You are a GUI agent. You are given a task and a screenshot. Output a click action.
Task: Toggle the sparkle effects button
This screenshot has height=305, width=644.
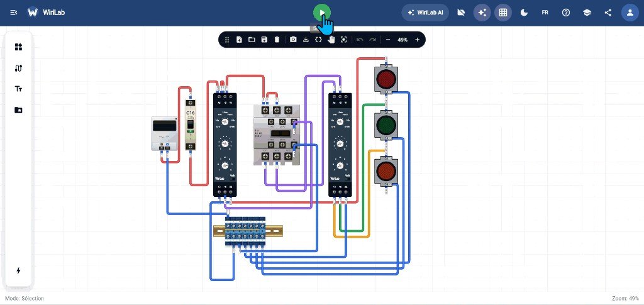point(482,13)
